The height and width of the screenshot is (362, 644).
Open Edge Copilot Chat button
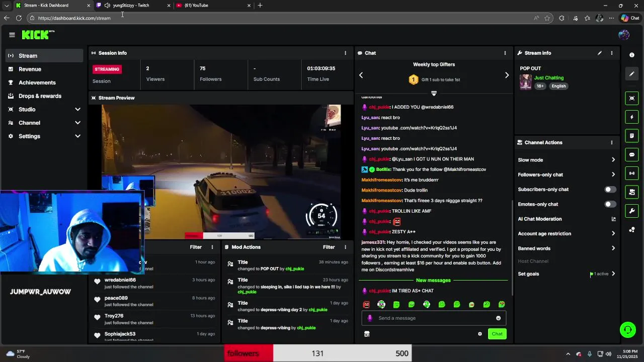click(x=630, y=18)
